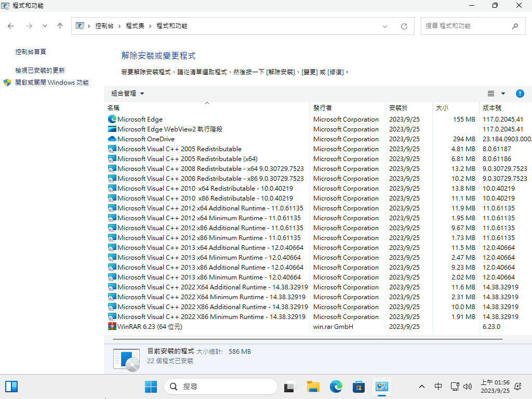Select Visual C++ 2012 x86 Minimum Runtime
The width and height of the screenshot is (532, 399).
(x=209, y=237)
